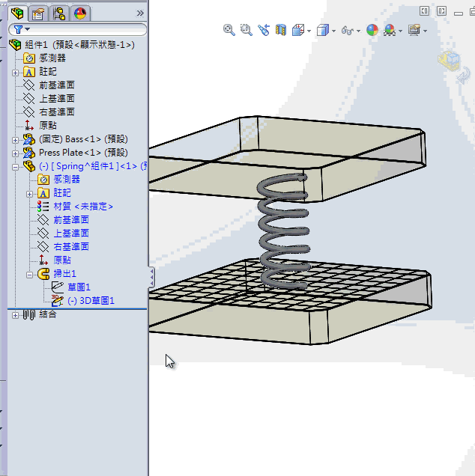Click the 3D sketch icon
This screenshot has height=476, width=475.
pos(57,301)
